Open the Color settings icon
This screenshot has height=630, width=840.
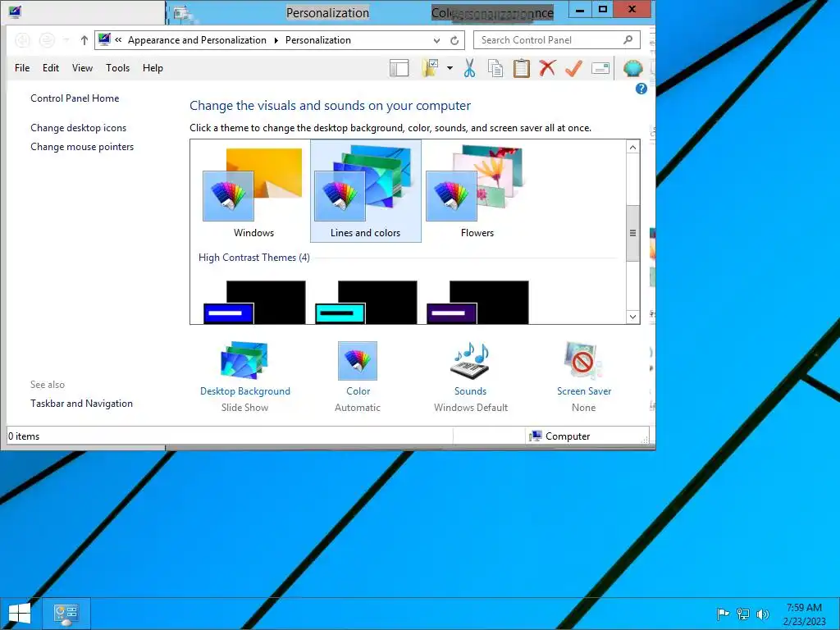pos(358,361)
